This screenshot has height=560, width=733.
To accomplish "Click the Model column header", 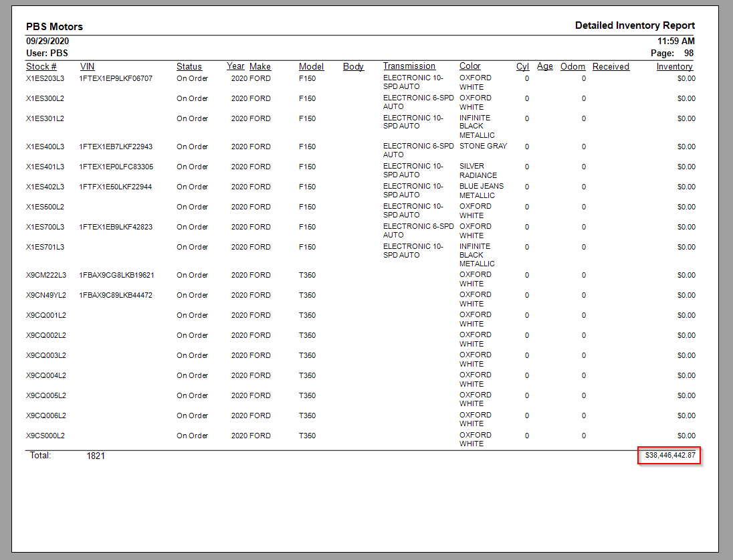I will [x=312, y=66].
